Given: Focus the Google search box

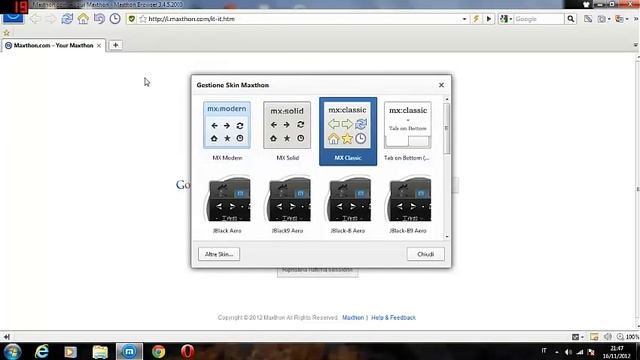Looking at the screenshot, I should [538, 19].
